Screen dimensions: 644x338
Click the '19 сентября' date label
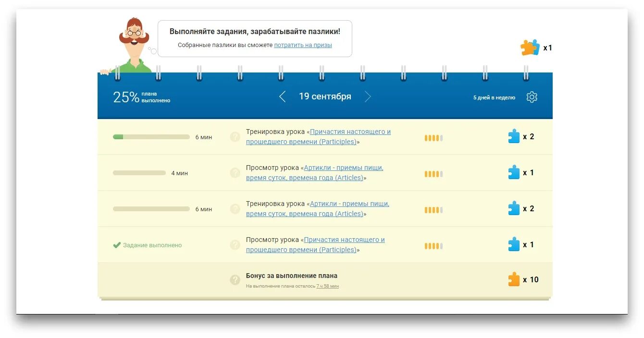pos(325,97)
